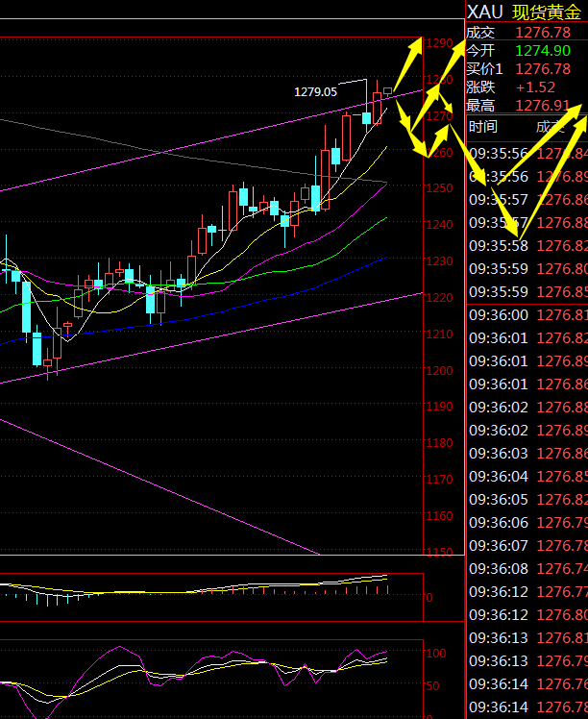Click 09:36:02 row priced 1276.89
The height and width of the screenshot is (719, 588).
[x=527, y=430]
